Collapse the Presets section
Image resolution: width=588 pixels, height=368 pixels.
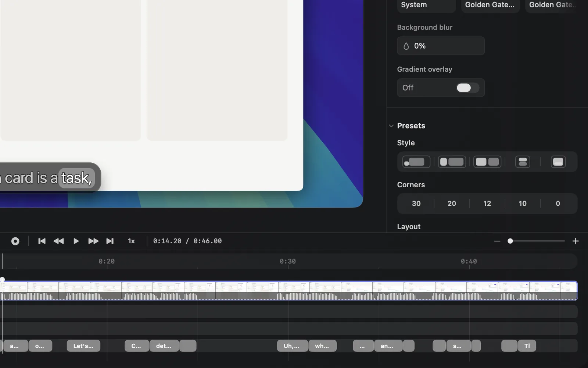coord(391,126)
